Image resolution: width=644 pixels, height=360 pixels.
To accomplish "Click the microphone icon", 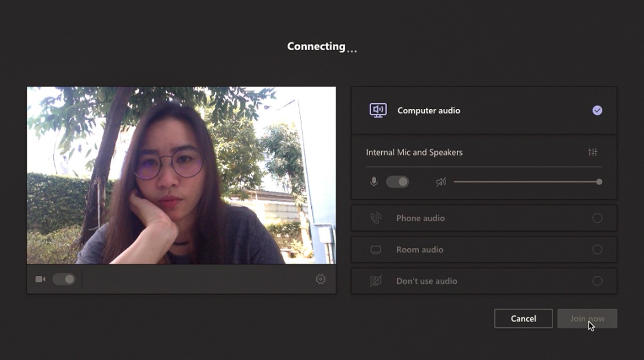I will coord(373,182).
